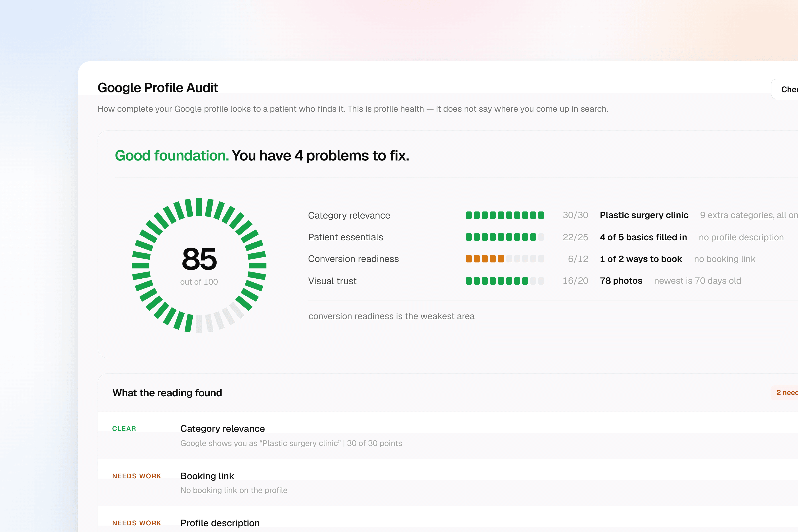Viewport: 798px width, 532px height.
Task: Click the '30 of 30 points' description line
Action: tap(291, 443)
